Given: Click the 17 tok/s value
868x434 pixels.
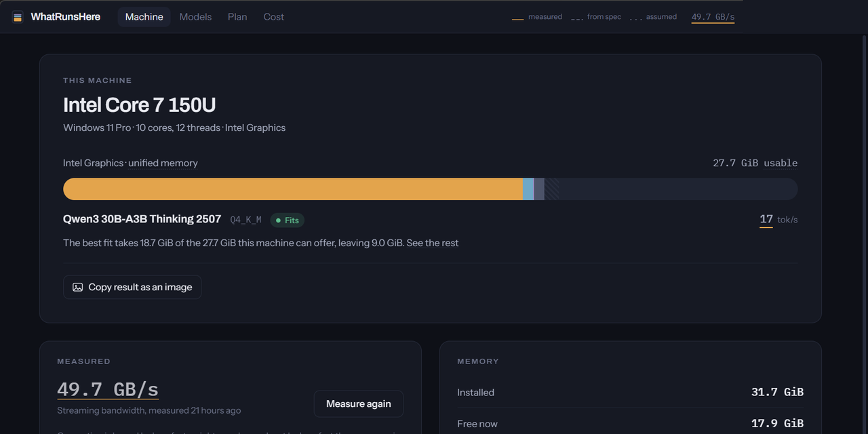Looking at the screenshot, I should pyautogui.click(x=778, y=220).
